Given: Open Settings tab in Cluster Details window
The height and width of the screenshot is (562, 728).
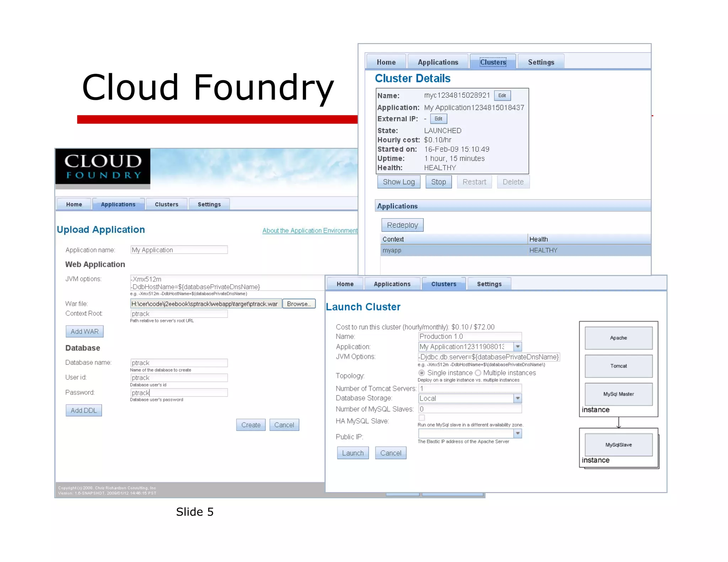Looking at the screenshot, I should [x=541, y=62].
